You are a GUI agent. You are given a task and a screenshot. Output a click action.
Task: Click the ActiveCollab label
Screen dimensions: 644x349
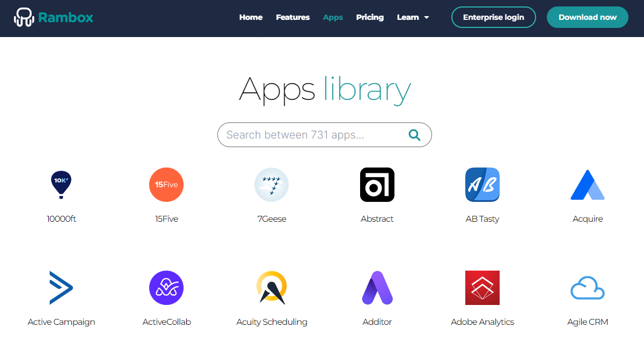click(x=166, y=322)
